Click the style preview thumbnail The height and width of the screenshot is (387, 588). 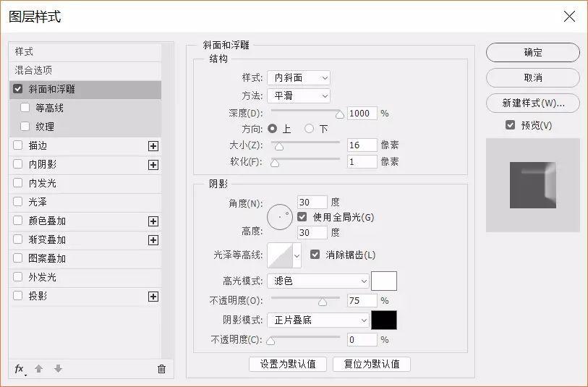tap(533, 185)
